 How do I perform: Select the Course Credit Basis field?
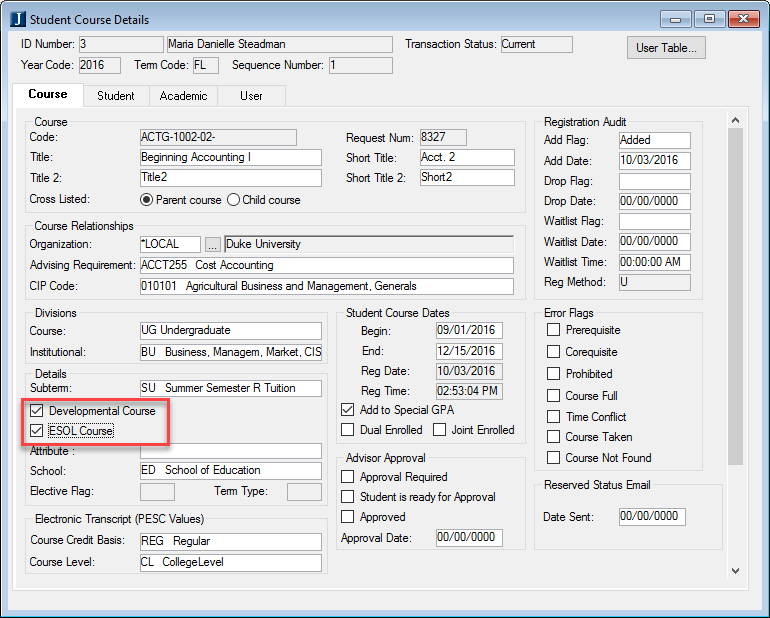231,541
